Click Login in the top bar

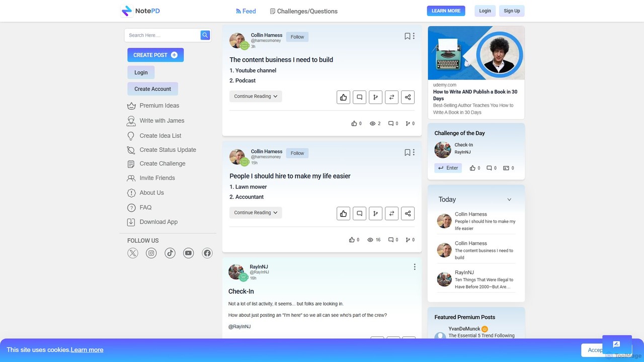pos(485,11)
